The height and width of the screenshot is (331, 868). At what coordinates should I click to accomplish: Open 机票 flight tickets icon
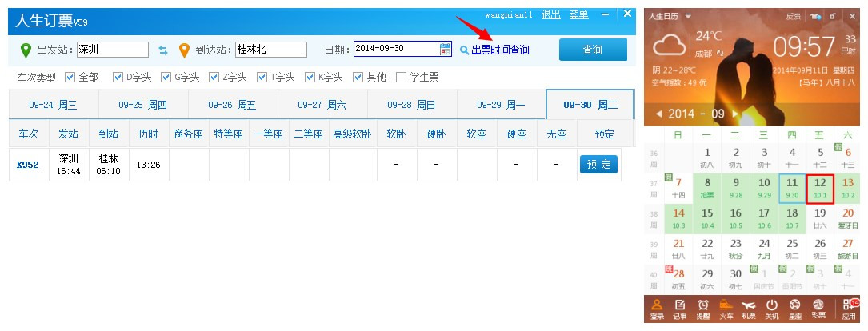[x=750, y=309]
